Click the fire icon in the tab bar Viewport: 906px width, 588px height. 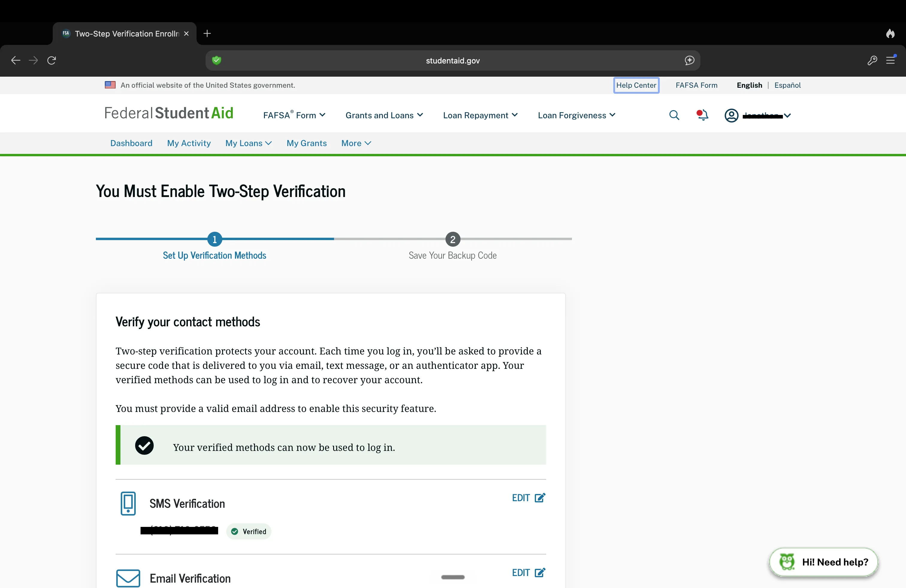tap(890, 34)
